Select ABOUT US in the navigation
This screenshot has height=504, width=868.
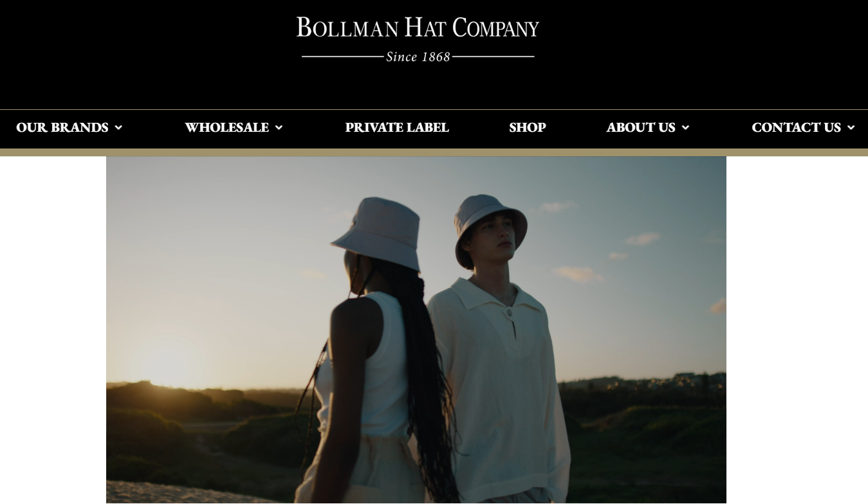click(x=641, y=128)
